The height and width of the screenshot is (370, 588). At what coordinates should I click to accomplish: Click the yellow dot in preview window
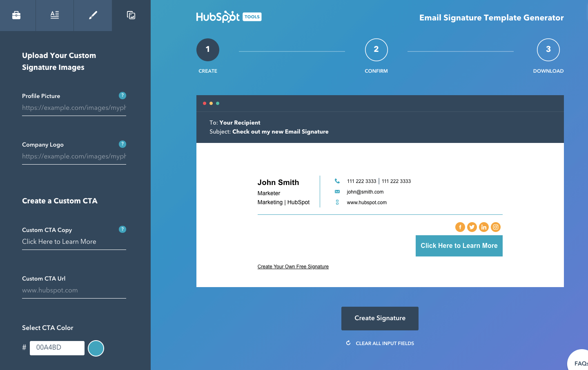(211, 103)
